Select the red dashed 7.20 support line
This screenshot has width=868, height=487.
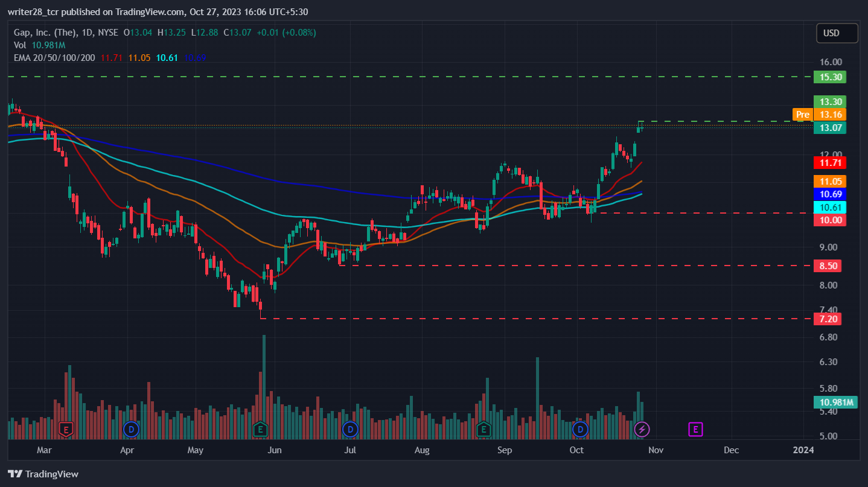pyautogui.click(x=536, y=318)
